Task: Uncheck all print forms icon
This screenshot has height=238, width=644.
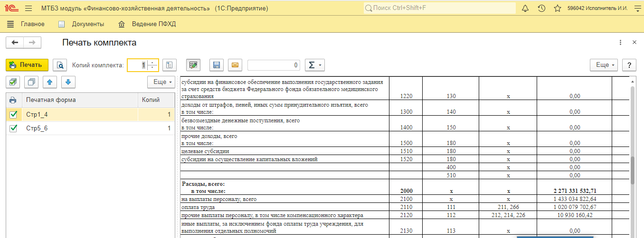Action: pos(31,82)
